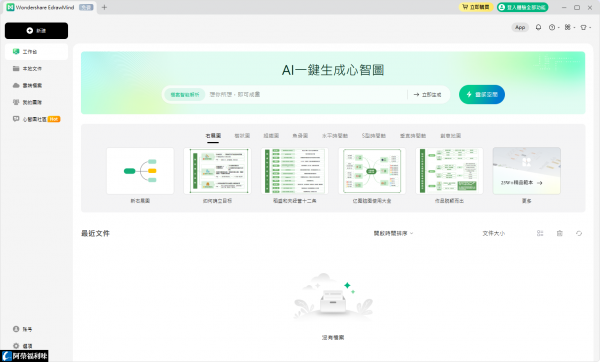Click the orange Hot badge
This screenshot has height=362, width=600.
54,119
